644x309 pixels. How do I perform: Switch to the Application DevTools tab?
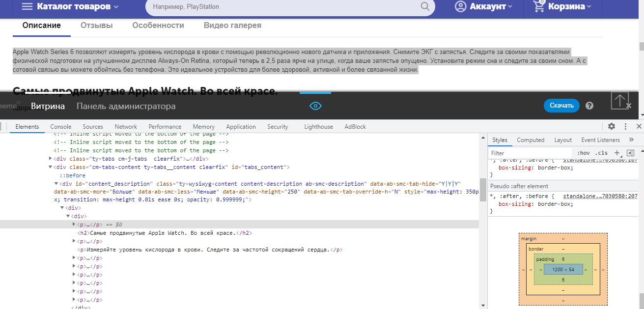(241, 127)
